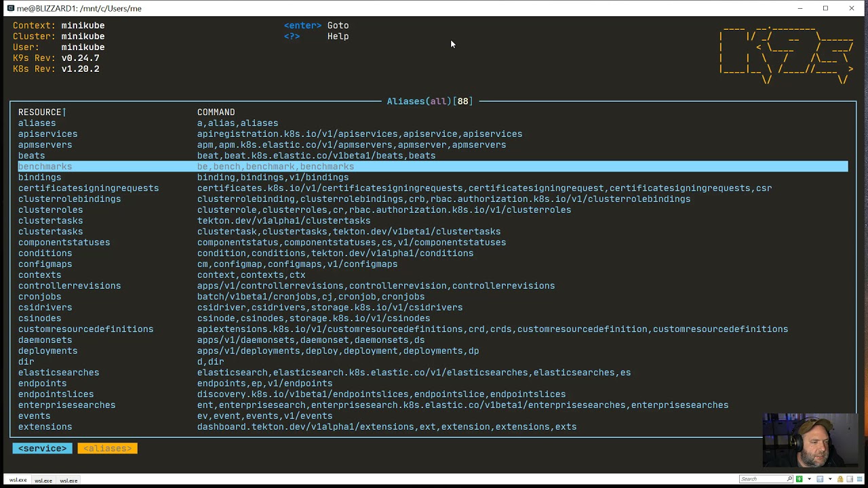Click the active console number icon
The image size is (868, 488).
click(x=820, y=479)
